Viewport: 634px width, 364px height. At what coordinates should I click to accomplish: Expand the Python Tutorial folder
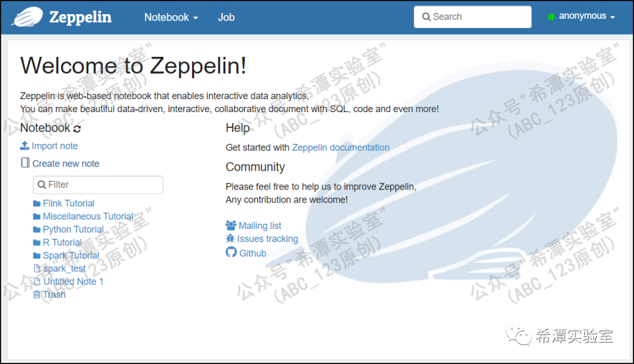click(73, 230)
